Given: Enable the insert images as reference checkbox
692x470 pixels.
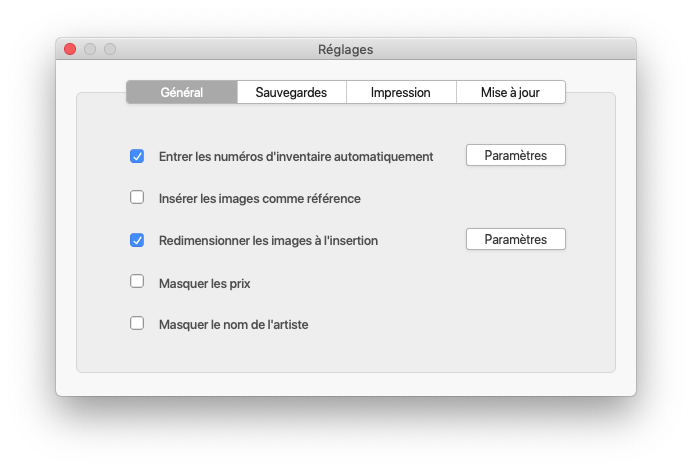Looking at the screenshot, I should point(137,197).
